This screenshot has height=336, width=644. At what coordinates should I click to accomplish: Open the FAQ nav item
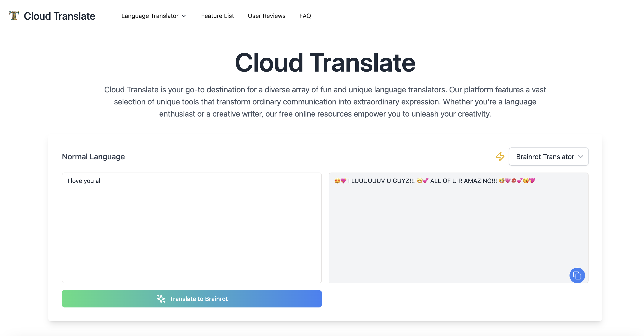(x=305, y=16)
